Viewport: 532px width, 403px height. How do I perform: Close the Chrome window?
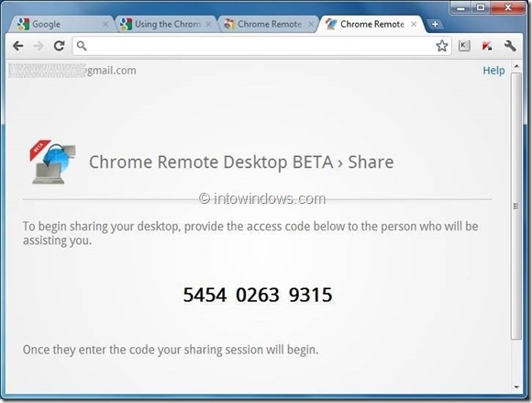tap(508, 7)
